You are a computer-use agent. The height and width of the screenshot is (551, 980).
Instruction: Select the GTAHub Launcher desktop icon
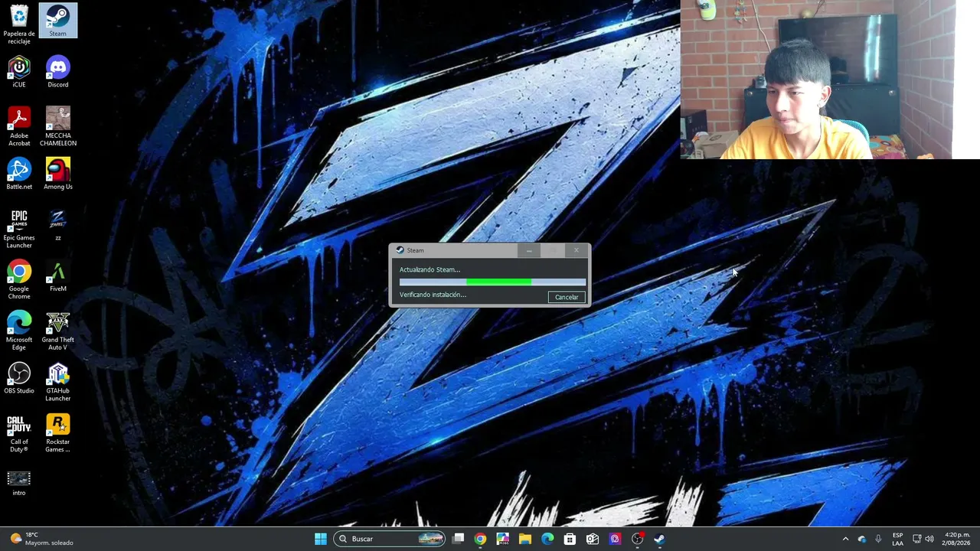click(57, 382)
